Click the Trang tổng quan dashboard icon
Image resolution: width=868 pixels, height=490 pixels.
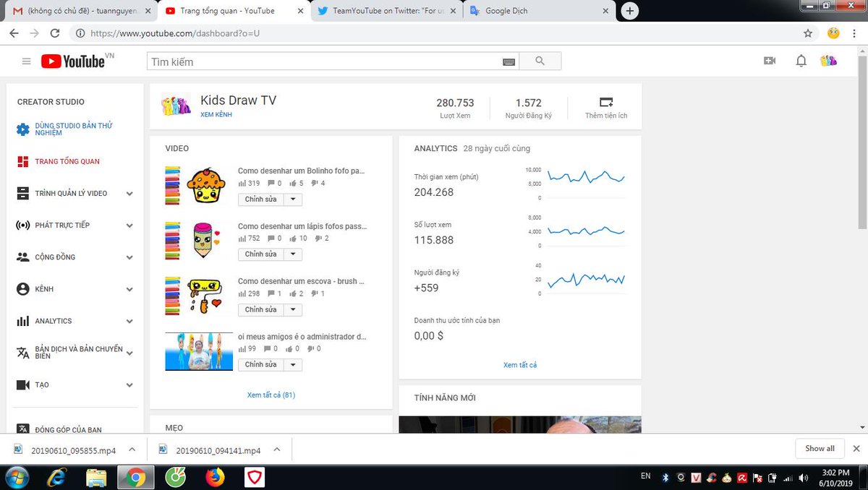(22, 161)
